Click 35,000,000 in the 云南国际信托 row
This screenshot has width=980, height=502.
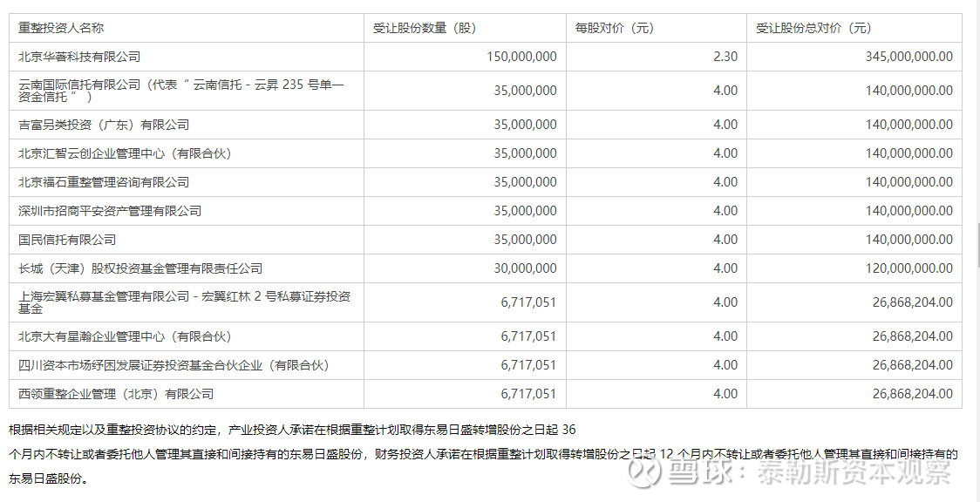[525, 92]
